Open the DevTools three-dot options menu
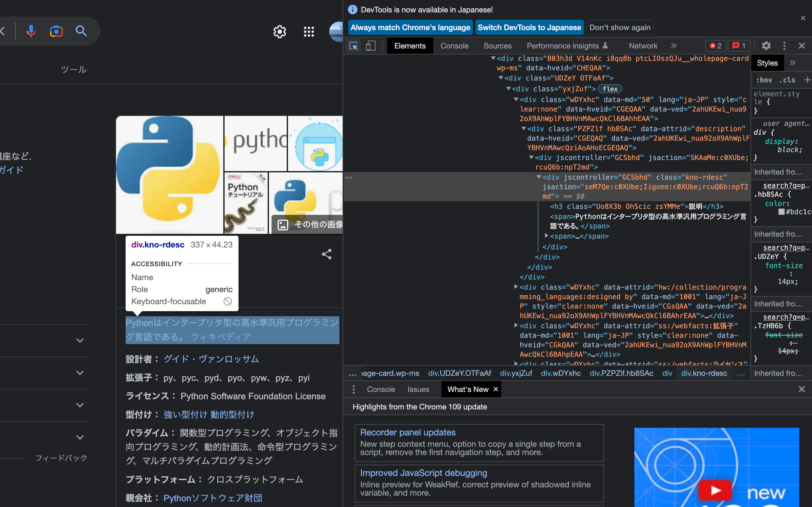 pos(784,46)
